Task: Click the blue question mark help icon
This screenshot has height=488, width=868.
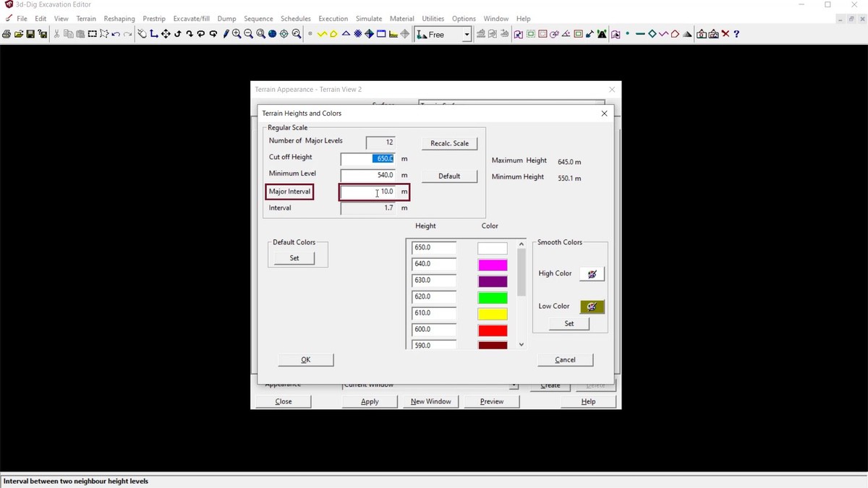Action: click(736, 34)
